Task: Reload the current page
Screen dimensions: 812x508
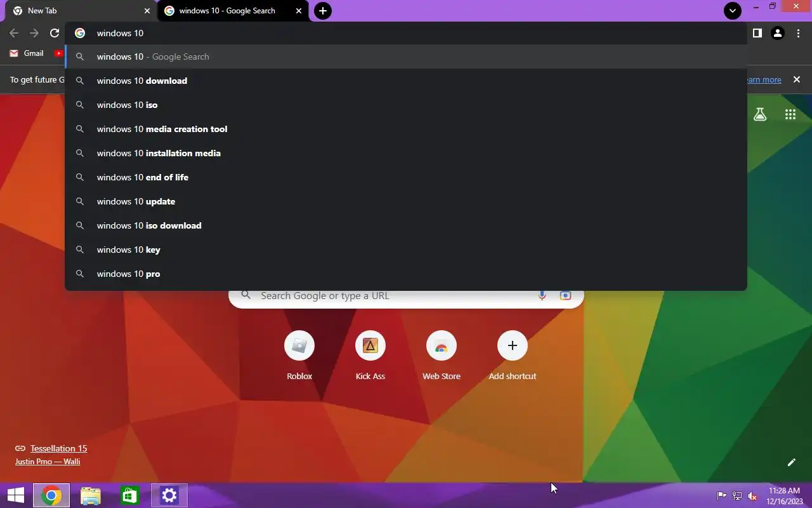Action: 55,33
